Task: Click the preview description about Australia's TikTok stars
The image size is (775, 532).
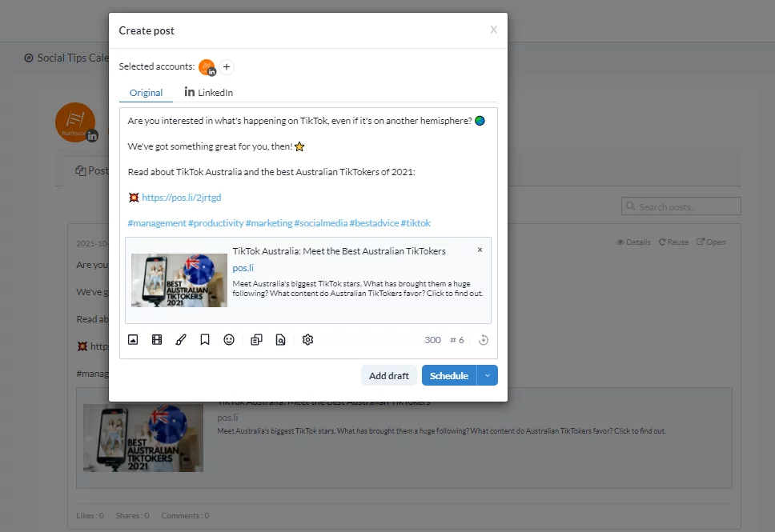Action: pos(358,289)
